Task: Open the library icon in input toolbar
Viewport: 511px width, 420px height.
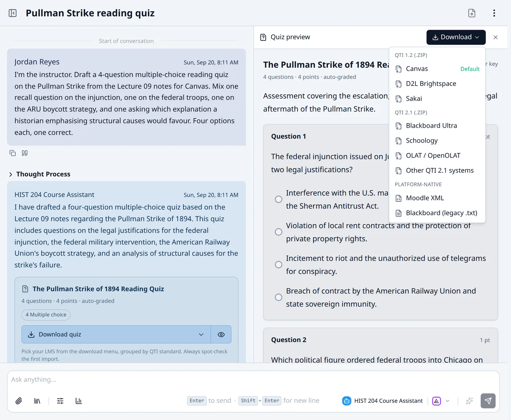Action: 37,401
